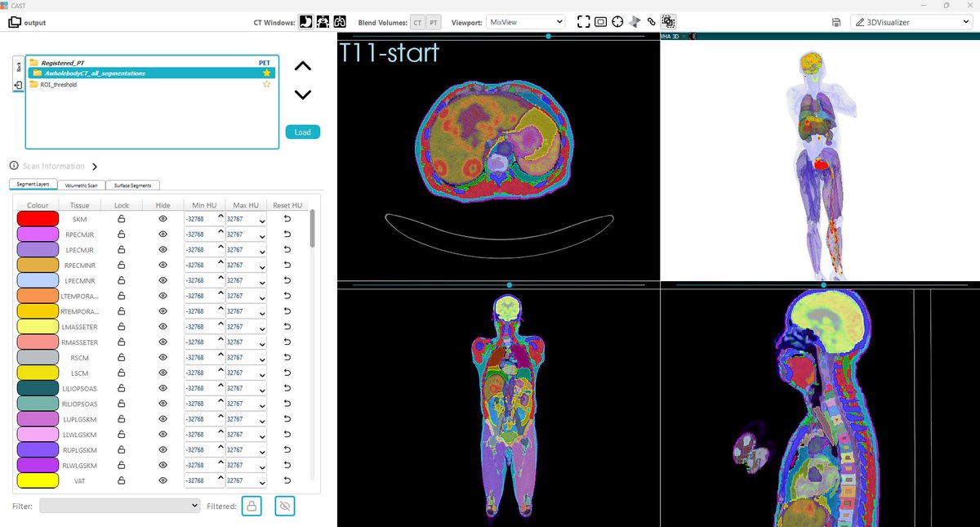Click the crosshair viewport tool icon
Viewport: 980px width, 527px height.
pos(619,21)
